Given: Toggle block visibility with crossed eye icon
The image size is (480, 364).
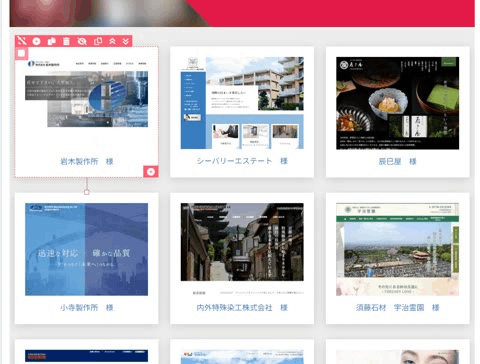Looking at the screenshot, I should click(x=82, y=41).
